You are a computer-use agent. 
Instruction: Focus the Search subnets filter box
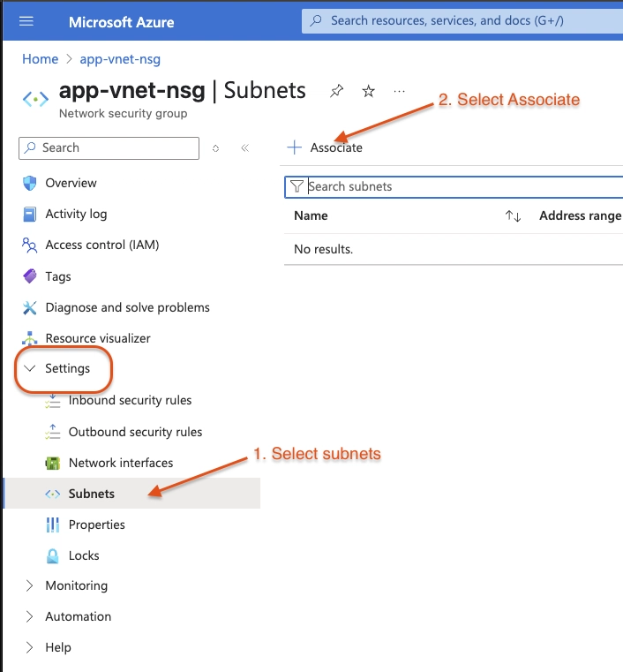coord(454,186)
